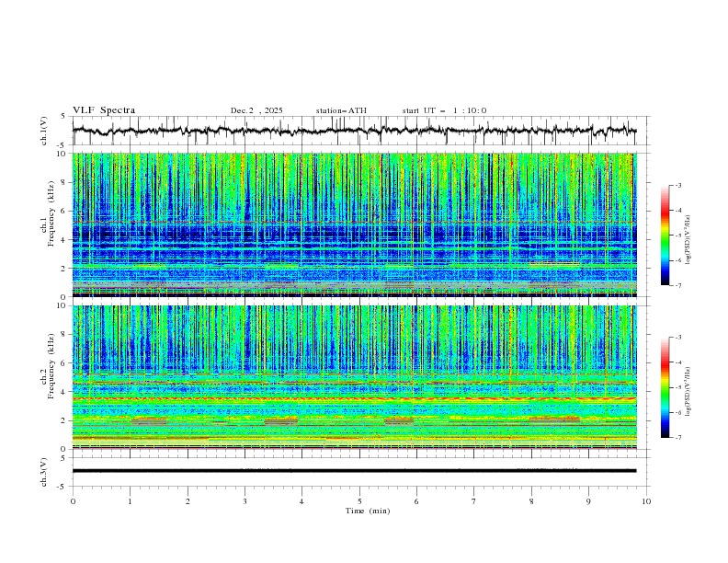This screenshot has height=563, width=728.
Task: Click the "10" tick on the time axis
Action: pos(646,501)
